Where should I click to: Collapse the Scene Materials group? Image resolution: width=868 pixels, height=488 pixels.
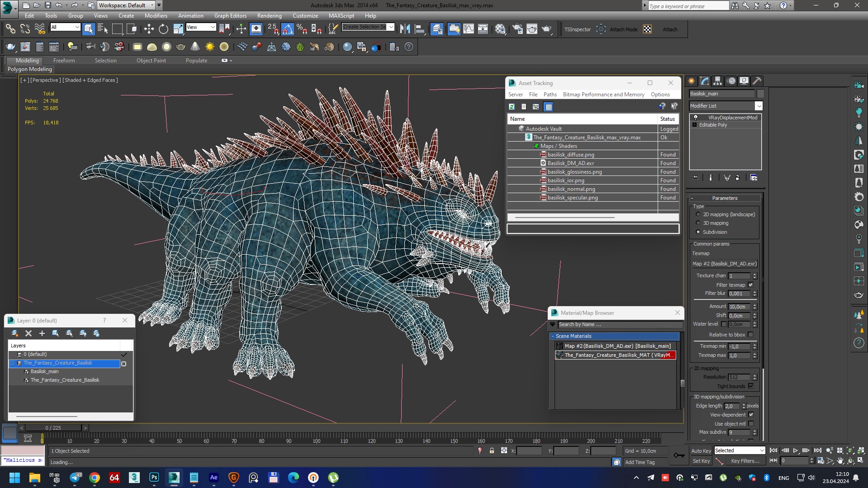click(614, 336)
